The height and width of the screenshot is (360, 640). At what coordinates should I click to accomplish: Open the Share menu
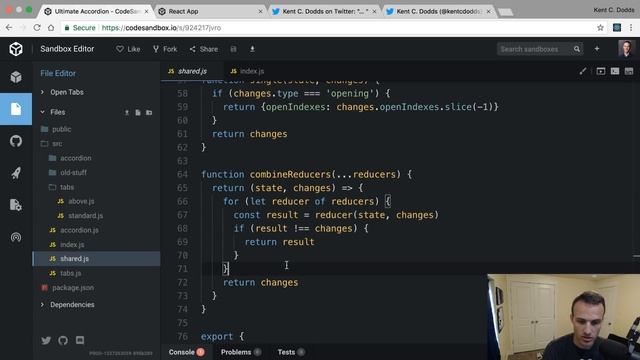[x=204, y=49]
